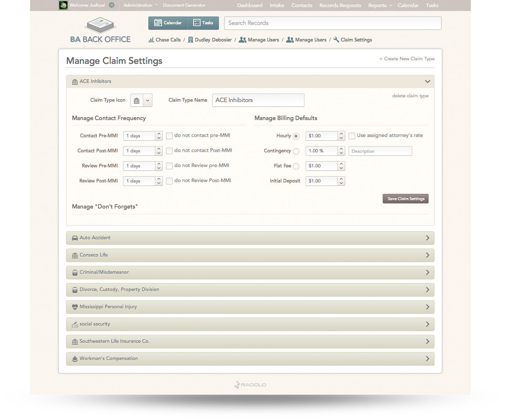This screenshot has height=420, width=505.
Task: Click the Auto Accident car icon
Action: pos(75,238)
